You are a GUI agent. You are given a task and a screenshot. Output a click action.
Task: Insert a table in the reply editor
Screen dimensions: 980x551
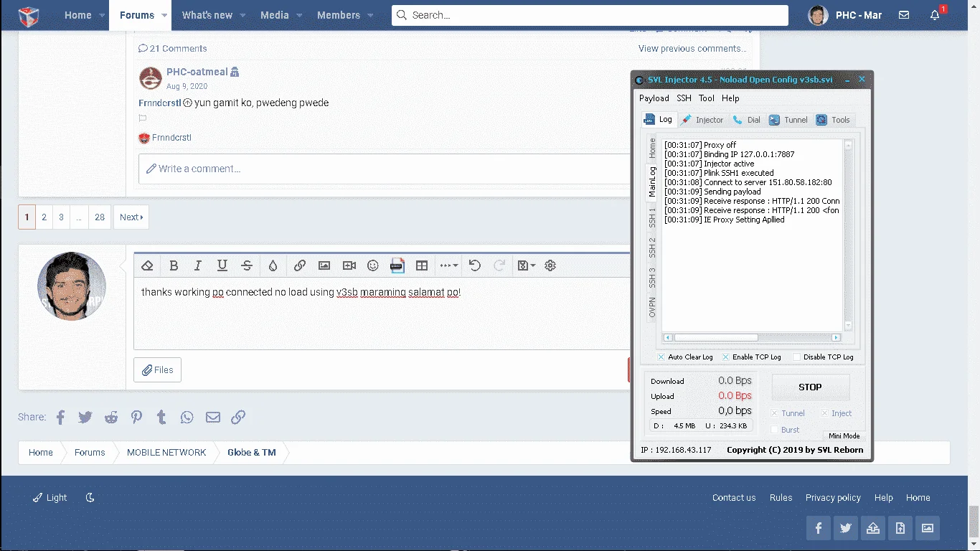coord(422,265)
